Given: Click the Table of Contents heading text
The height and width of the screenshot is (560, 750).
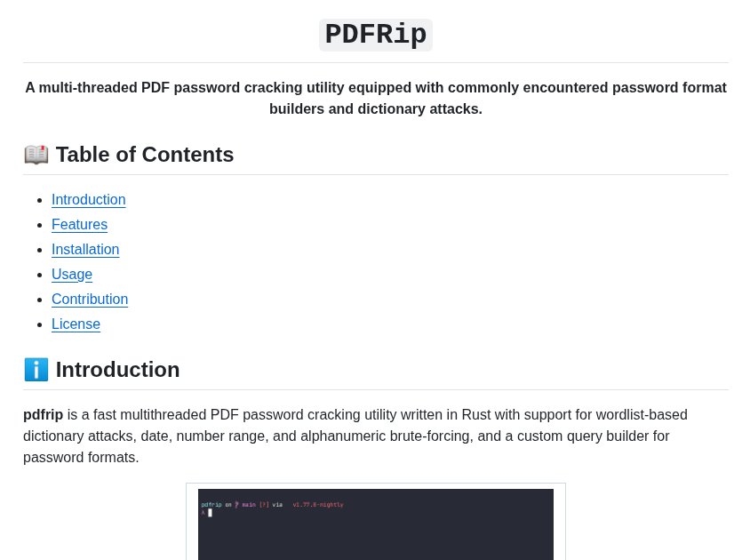Looking at the screenshot, I should tap(145, 155).
